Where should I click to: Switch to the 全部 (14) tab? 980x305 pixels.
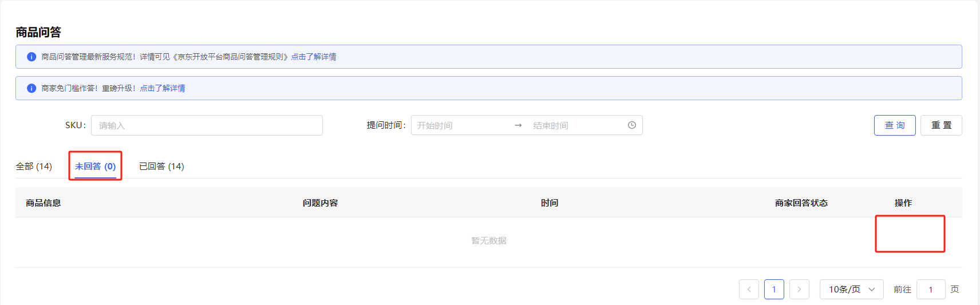34,167
